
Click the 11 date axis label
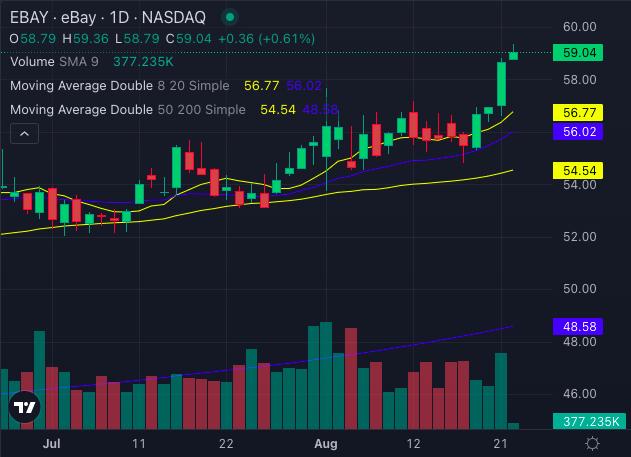pos(139,444)
